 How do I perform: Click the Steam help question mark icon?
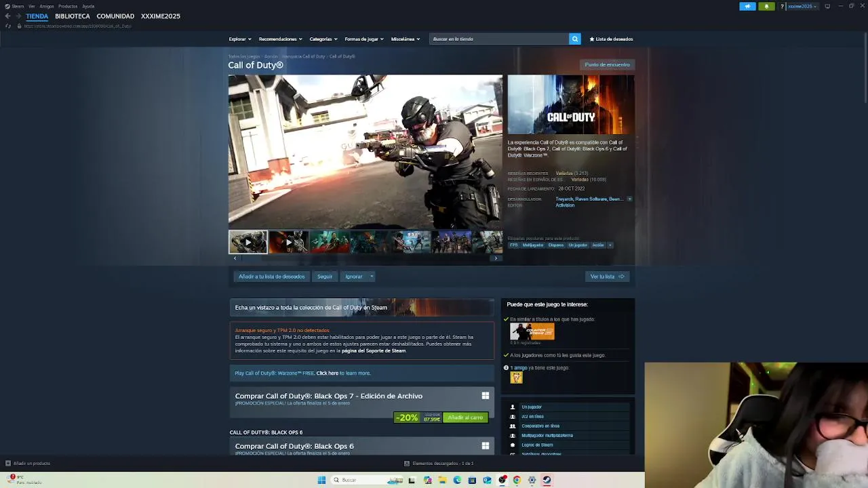(x=782, y=6)
